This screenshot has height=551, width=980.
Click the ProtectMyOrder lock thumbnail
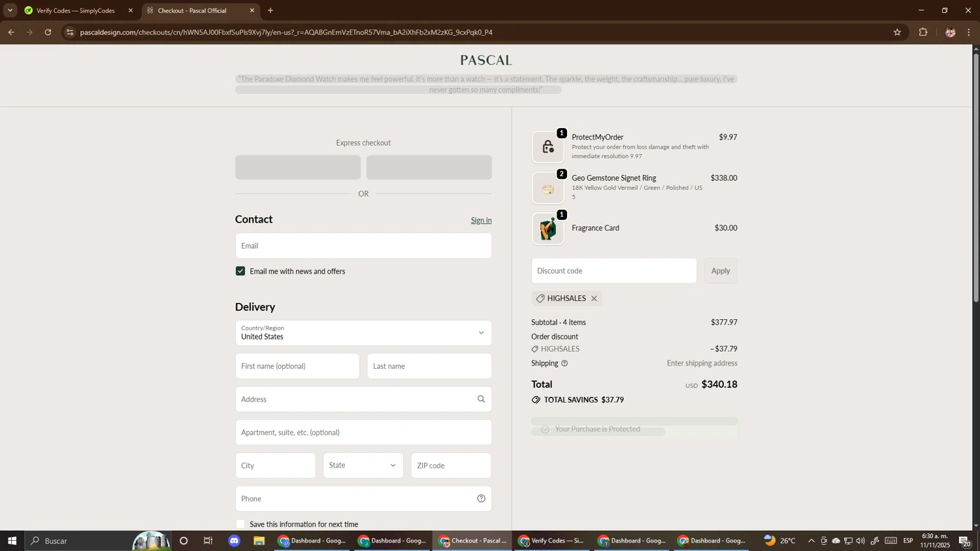pyautogui.click(x=548, y=147)
